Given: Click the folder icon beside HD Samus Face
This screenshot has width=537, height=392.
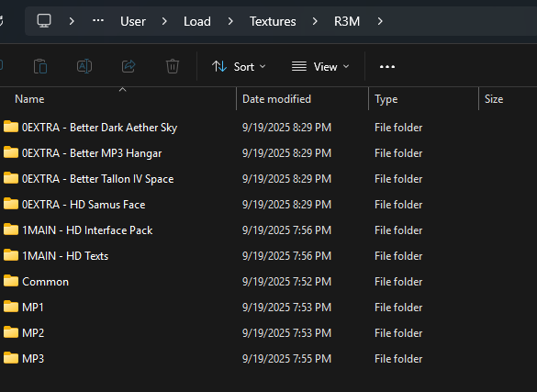Looking at the screenshot, I should pos(11,204).
